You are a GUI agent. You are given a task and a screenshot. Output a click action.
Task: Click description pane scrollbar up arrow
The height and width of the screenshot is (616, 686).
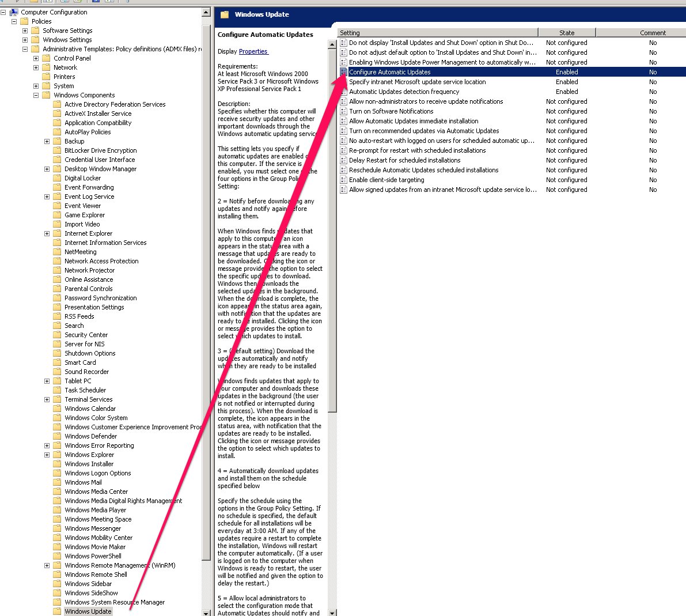332,44
